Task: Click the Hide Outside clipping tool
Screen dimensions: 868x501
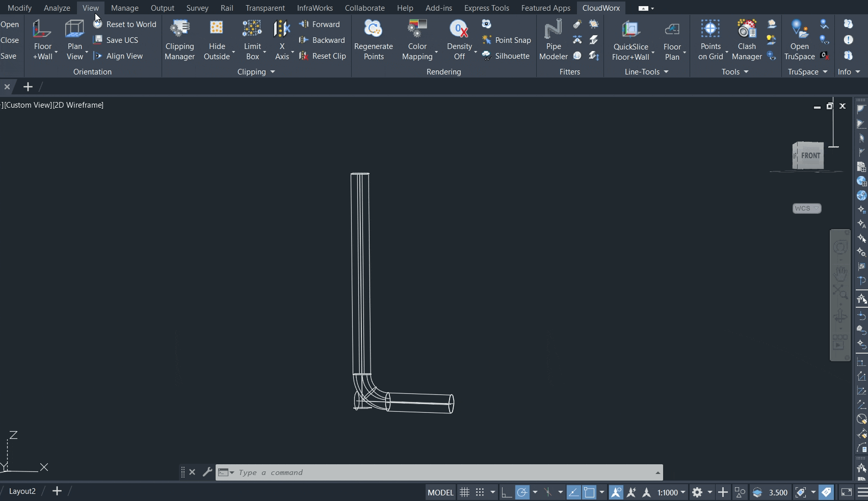Action: coord(217,40)
